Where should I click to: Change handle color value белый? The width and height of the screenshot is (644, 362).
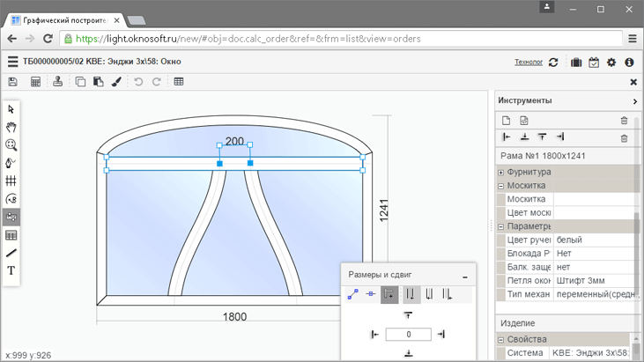594,240
